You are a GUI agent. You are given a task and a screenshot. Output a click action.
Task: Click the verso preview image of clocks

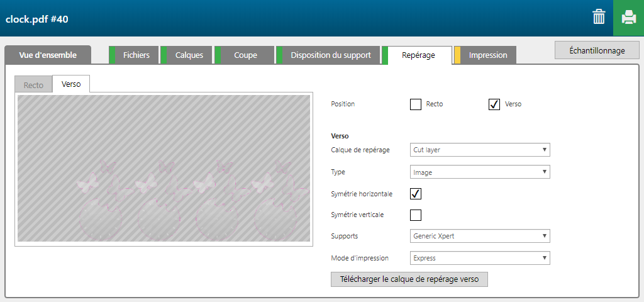pos(164,169)
